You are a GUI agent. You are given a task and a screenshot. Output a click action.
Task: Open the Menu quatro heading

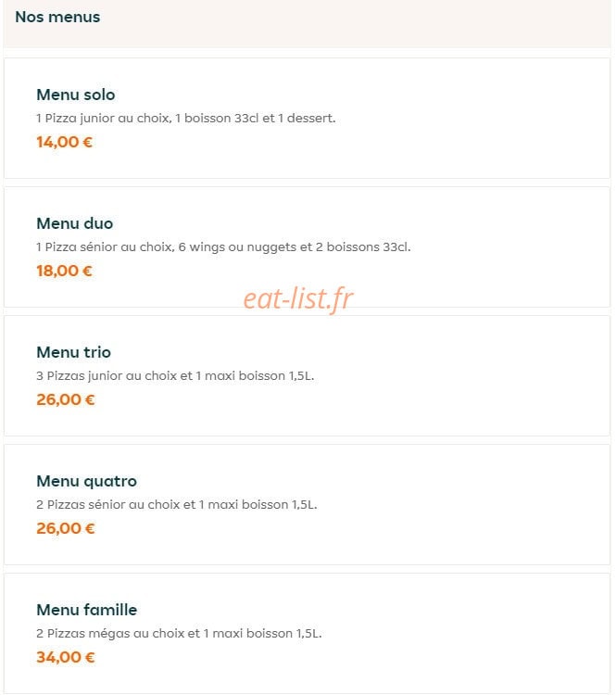(86, 481)
